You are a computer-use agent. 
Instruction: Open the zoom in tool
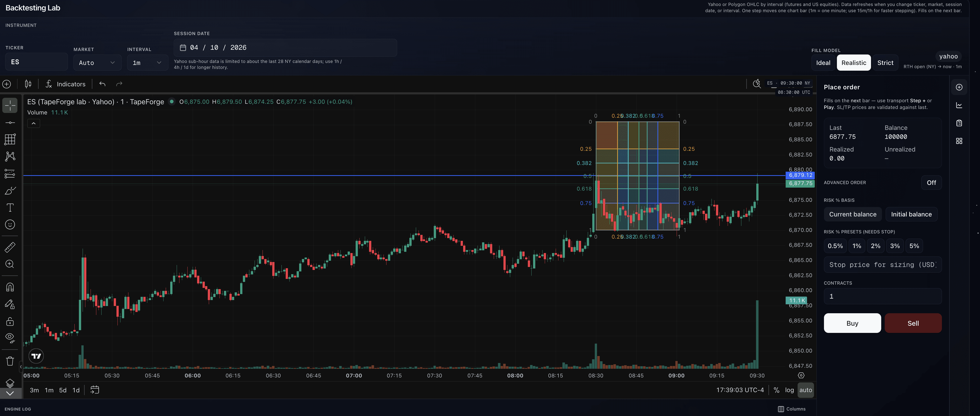click(10, 264)
